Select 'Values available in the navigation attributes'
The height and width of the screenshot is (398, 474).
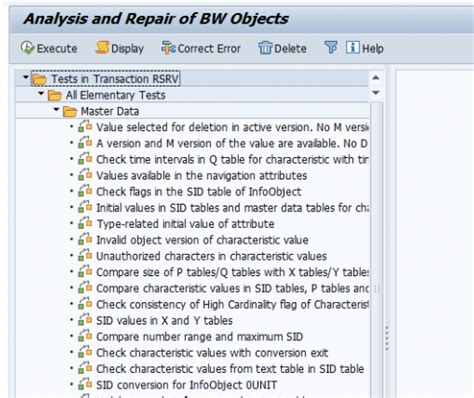tap(202, 175)
